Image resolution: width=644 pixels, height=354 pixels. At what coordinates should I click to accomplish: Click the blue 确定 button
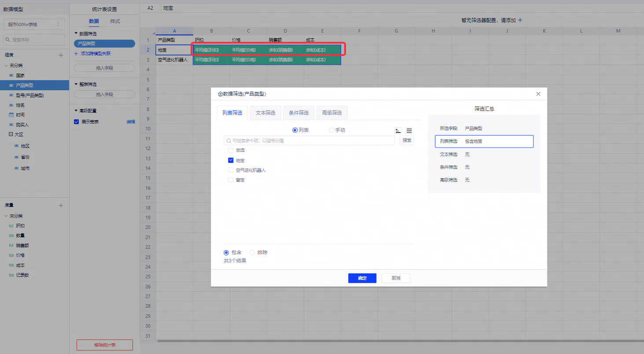tap(362, 278)
